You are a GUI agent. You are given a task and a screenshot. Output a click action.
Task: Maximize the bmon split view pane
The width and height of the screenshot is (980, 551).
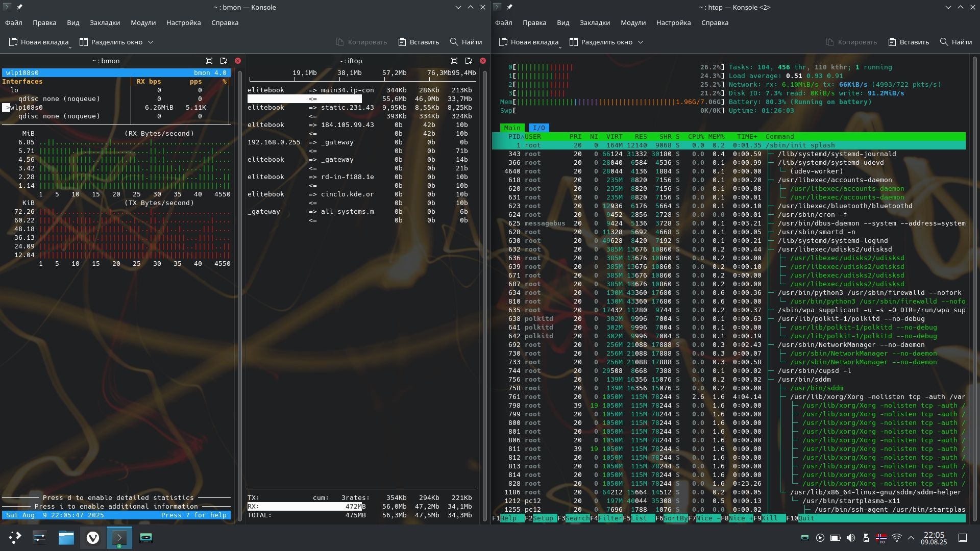[x=209, y=61]
